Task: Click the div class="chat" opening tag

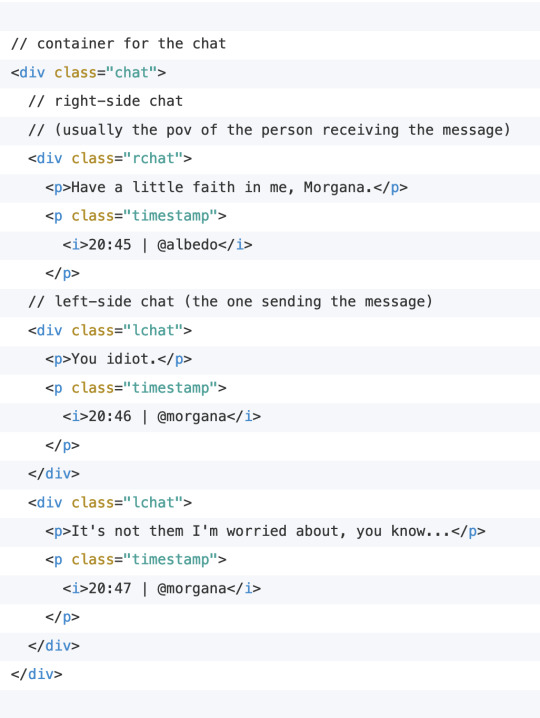Action: point(88,73)
